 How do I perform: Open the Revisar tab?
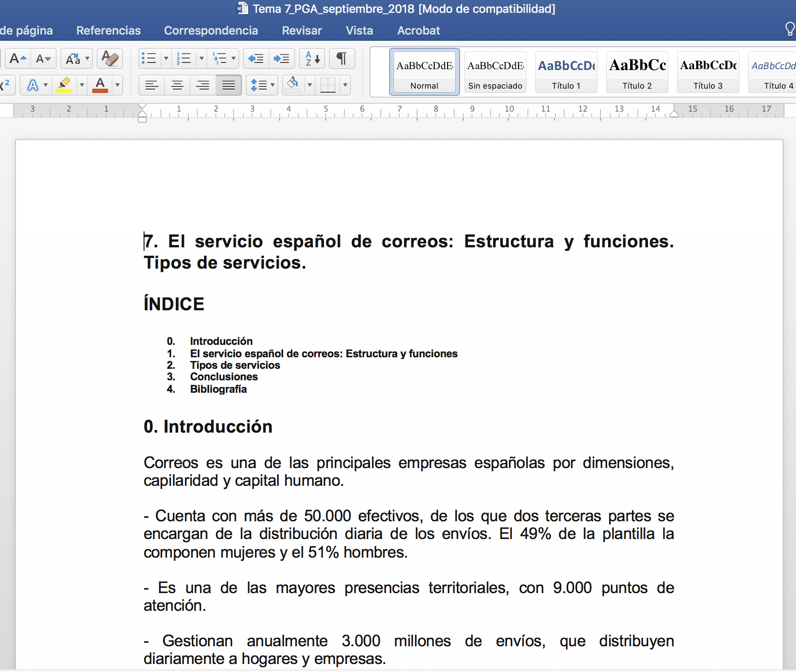pyautogui.click(x=302, y=30)
